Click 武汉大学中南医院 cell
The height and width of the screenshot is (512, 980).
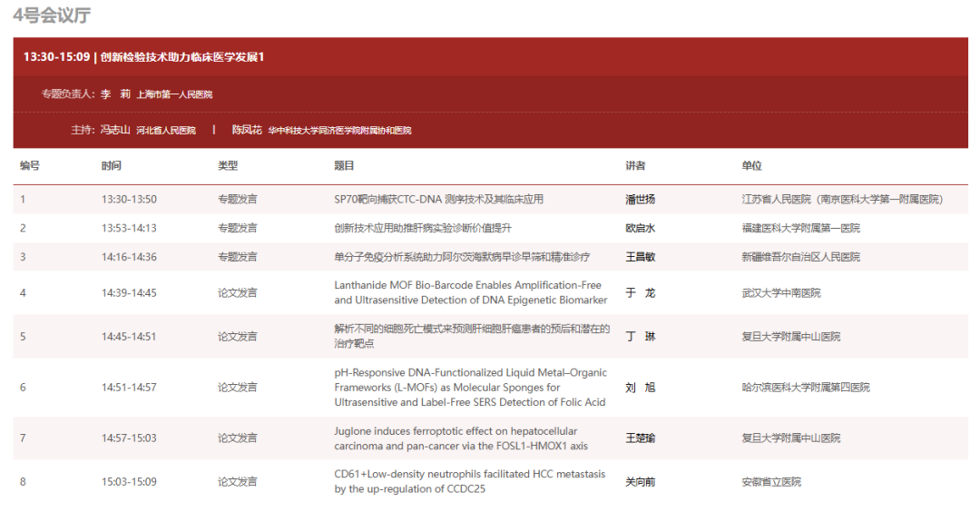(x=781, y=293)
